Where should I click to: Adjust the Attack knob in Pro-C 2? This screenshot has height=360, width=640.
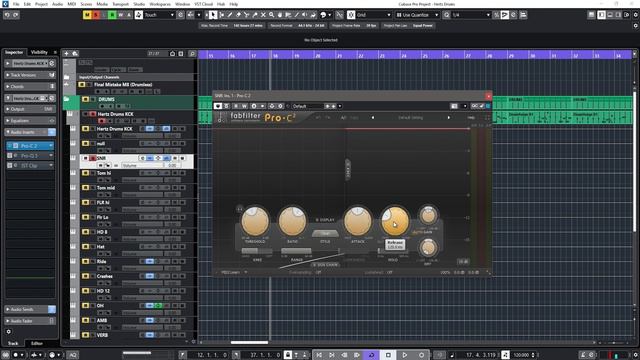coord(358,221)
